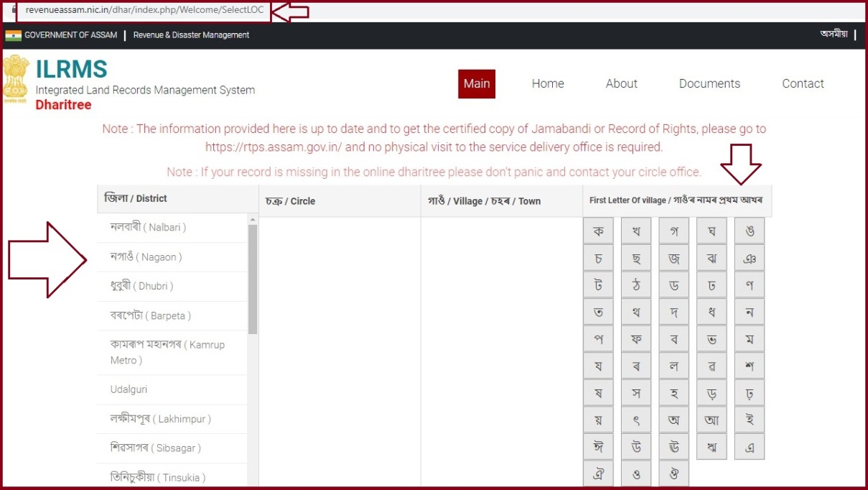Open the About page
Screen dimensions: 868x490
point(621,83)
